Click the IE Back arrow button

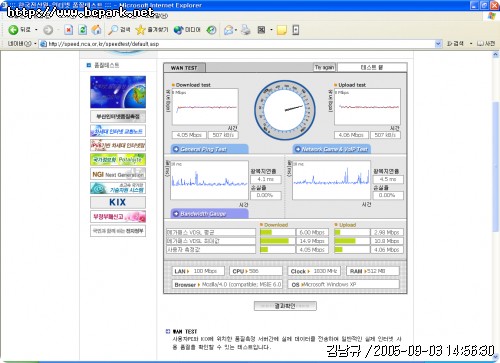[x=13, y=30]
